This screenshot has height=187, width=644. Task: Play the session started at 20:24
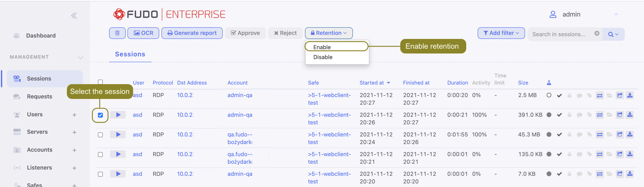(x=118, y=134)
